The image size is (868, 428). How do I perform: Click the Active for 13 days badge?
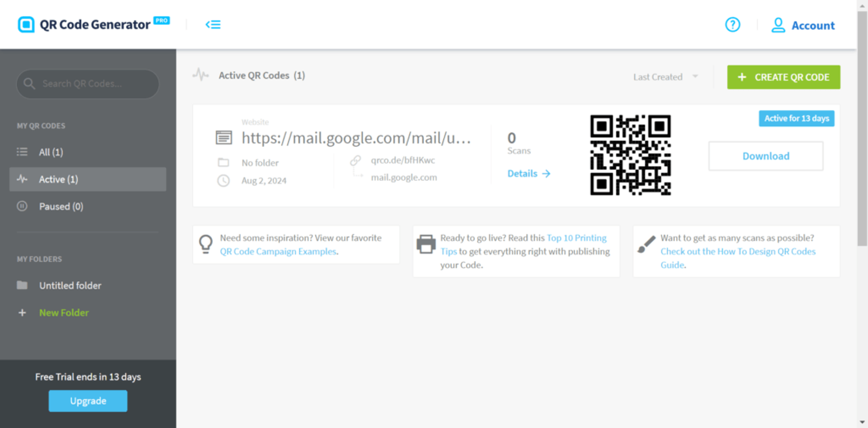[797, 118]
